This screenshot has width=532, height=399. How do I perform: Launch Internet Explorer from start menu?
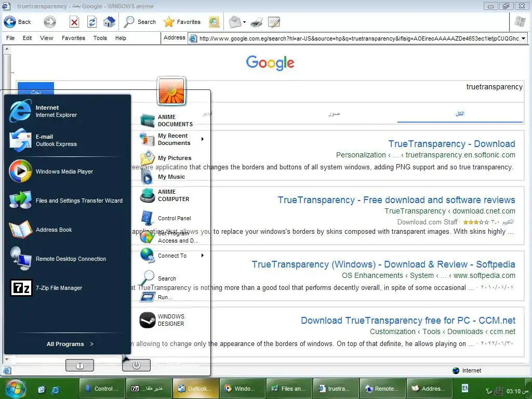[67, 111]
